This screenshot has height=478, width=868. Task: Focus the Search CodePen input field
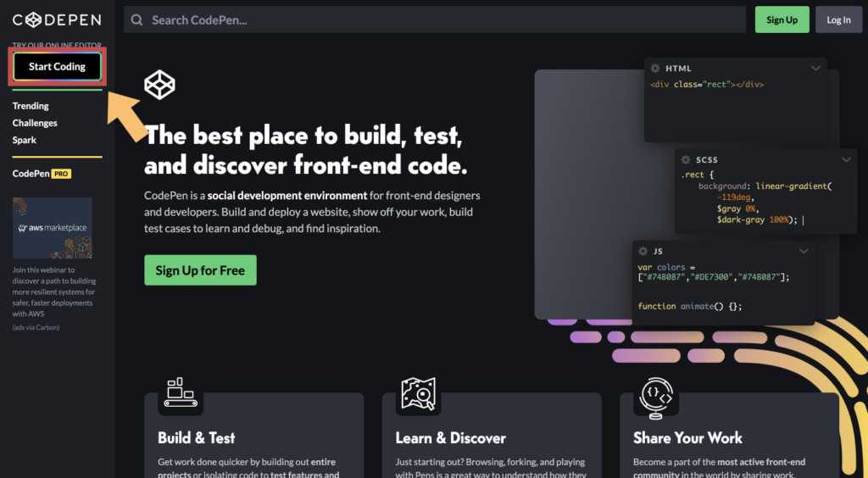pos(435,20)
